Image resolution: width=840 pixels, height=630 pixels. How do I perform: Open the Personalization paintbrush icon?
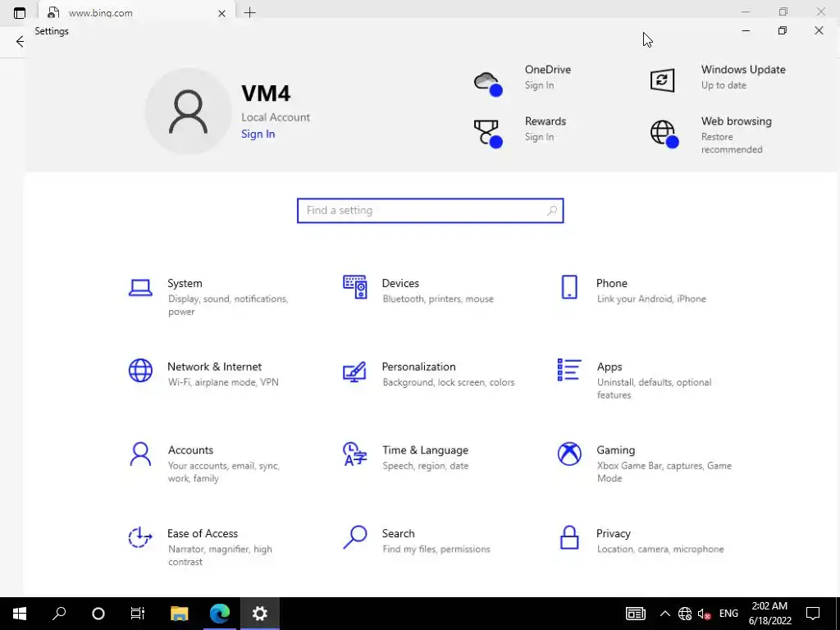[354, 372]
